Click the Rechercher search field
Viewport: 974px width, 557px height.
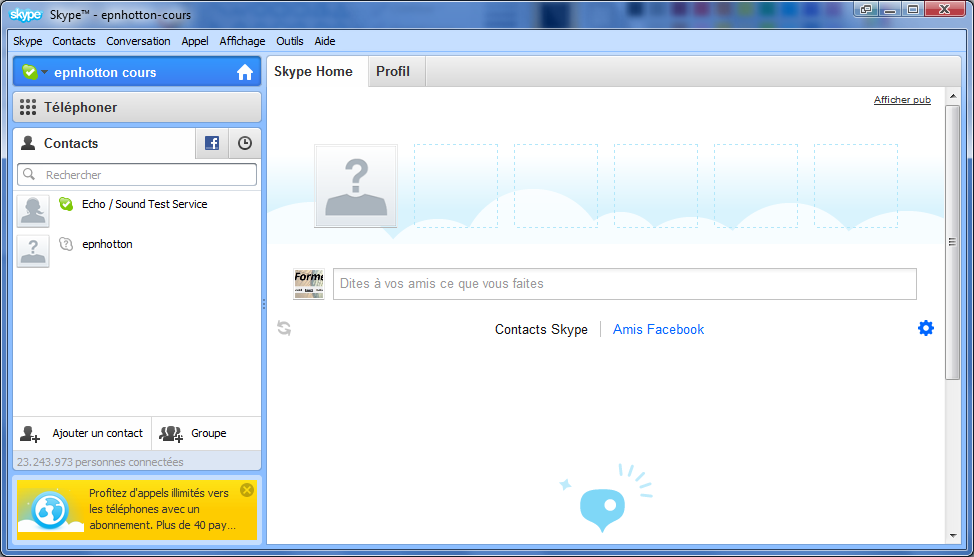pyautogui.click(x=137, y=174)
